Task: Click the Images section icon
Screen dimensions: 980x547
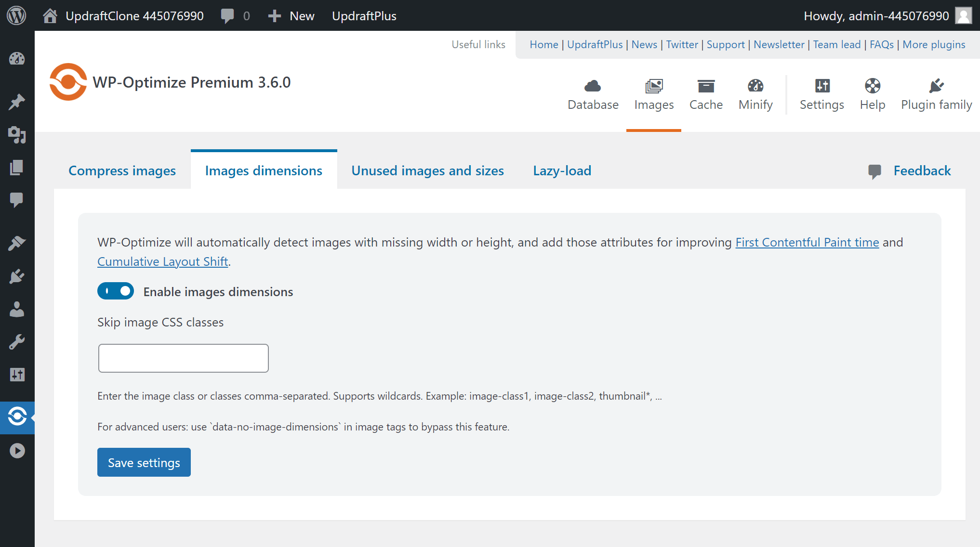Action: coord(654,86)
